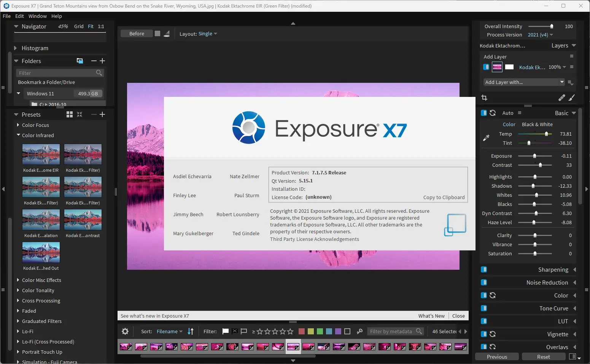The height and width of the screenshot is (364, 590).
Task: Toggle the Kodak Ek layer visibility switch
Action: 486,67
